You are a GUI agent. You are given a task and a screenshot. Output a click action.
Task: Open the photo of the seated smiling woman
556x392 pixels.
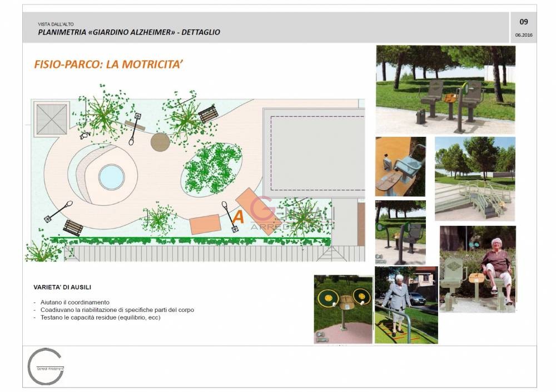coord(478,269)
